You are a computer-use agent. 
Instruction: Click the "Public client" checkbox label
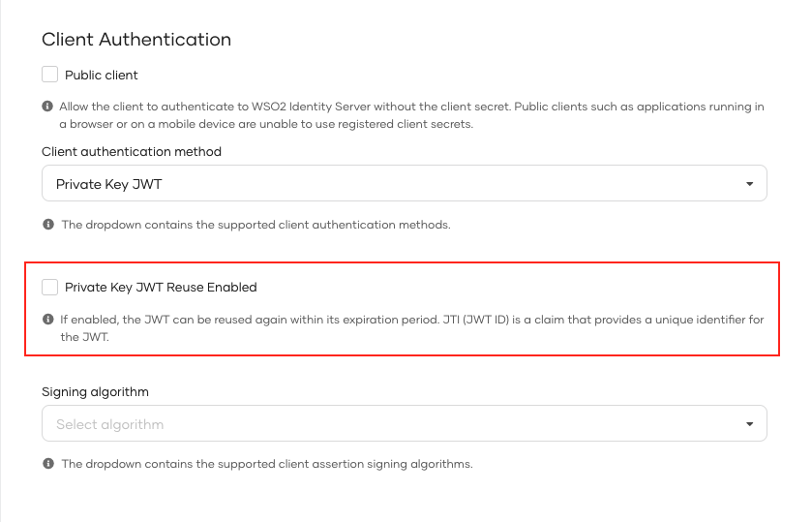click(102, 75)
